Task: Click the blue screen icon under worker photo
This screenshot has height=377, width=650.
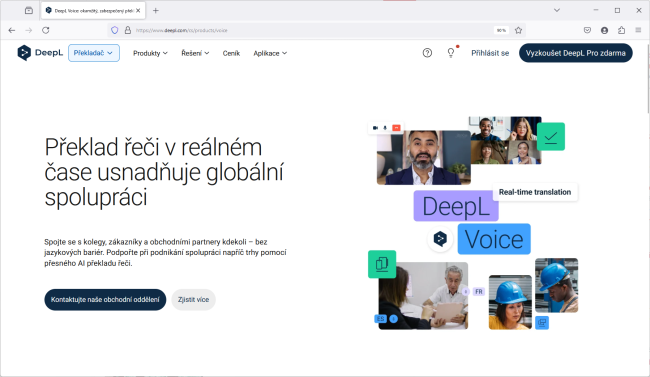Action: [542, 323]
